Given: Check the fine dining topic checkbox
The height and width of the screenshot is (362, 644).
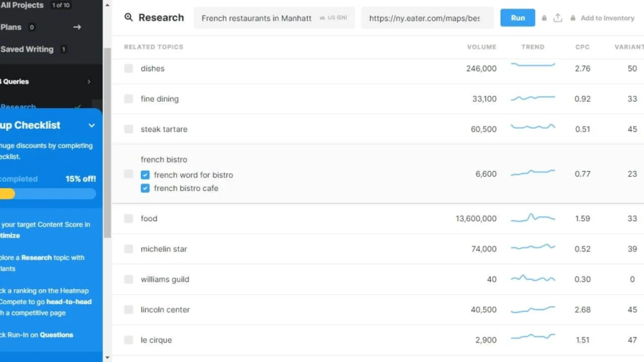Looking at the screenshot, I should [128, 99].
